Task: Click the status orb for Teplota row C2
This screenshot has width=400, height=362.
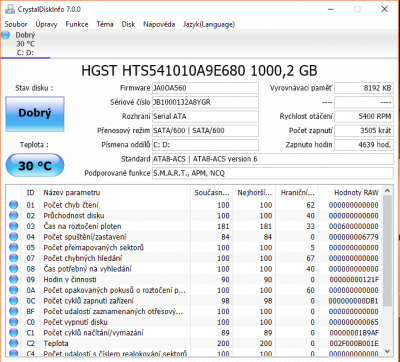Action: [x=14, y=343]
